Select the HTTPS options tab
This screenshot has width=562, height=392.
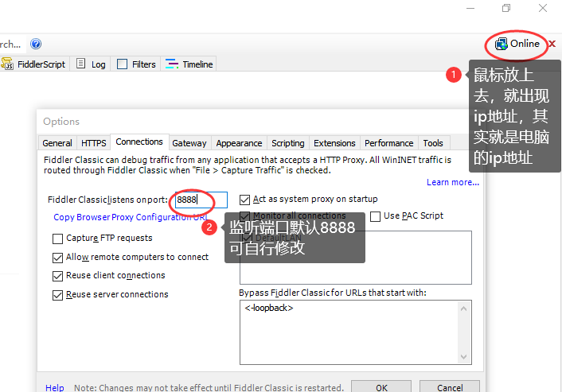(94, 143)
